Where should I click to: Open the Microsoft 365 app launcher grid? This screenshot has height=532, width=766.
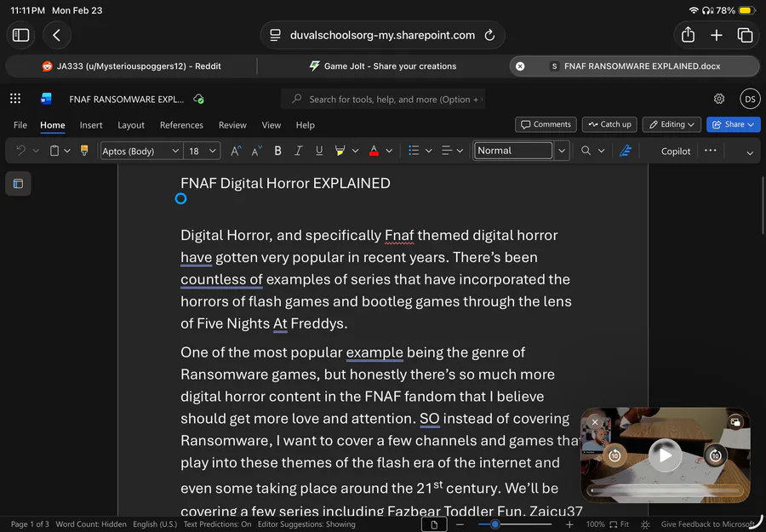click(x=15, y=99)
